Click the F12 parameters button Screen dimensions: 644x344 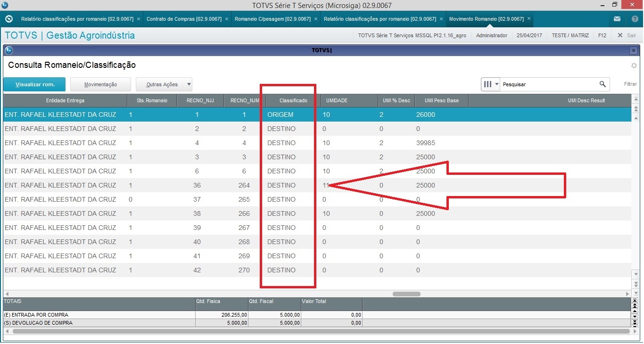coord(602,35)
